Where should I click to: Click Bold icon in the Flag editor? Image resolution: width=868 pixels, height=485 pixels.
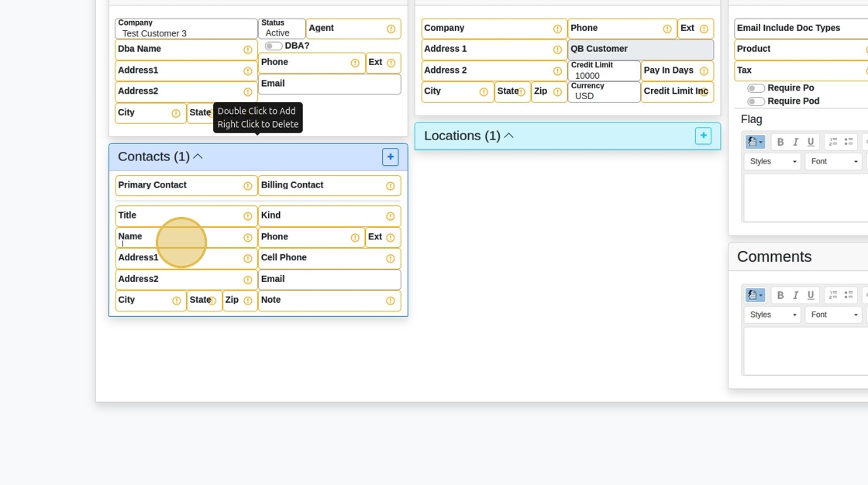(780, 142)
